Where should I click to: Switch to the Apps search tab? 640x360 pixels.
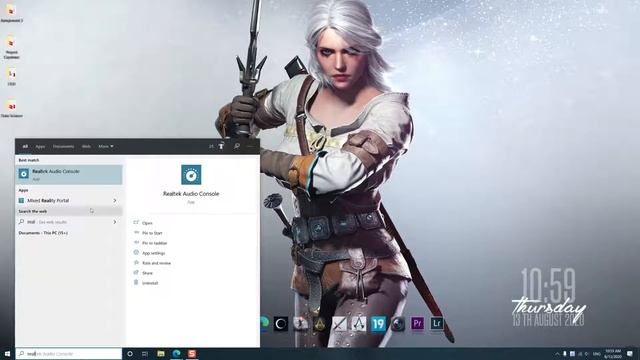40,147
